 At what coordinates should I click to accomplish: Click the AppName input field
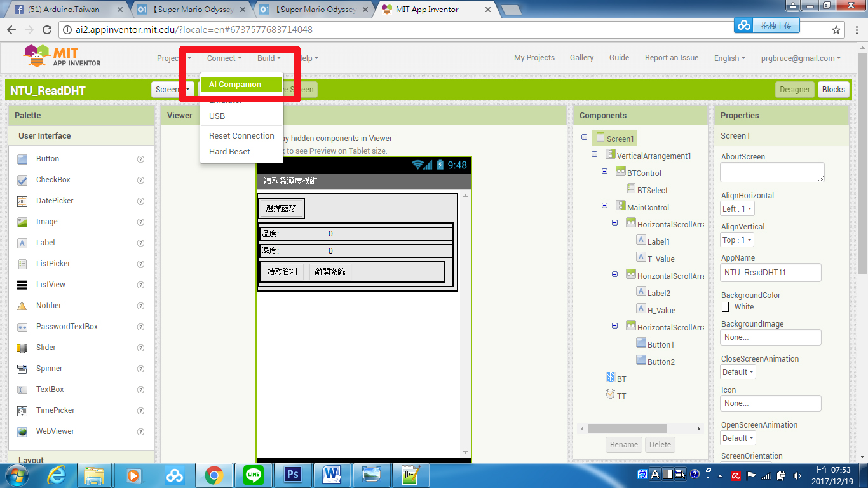771,273
